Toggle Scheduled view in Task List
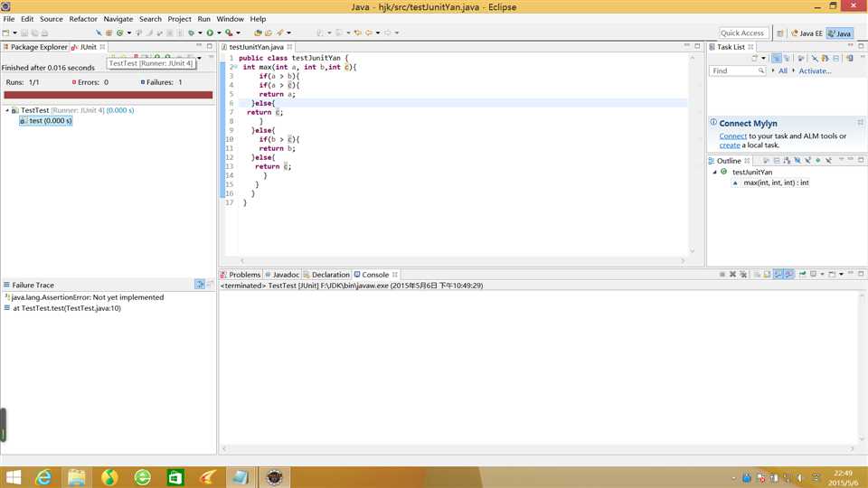Screen dimensions: 868x488 point(787,58)
